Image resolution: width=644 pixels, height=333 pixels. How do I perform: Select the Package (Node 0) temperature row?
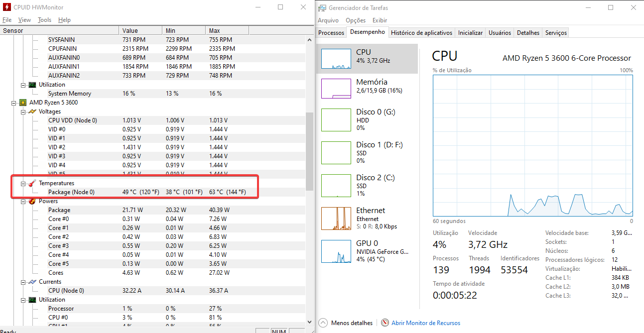[152, 192]
